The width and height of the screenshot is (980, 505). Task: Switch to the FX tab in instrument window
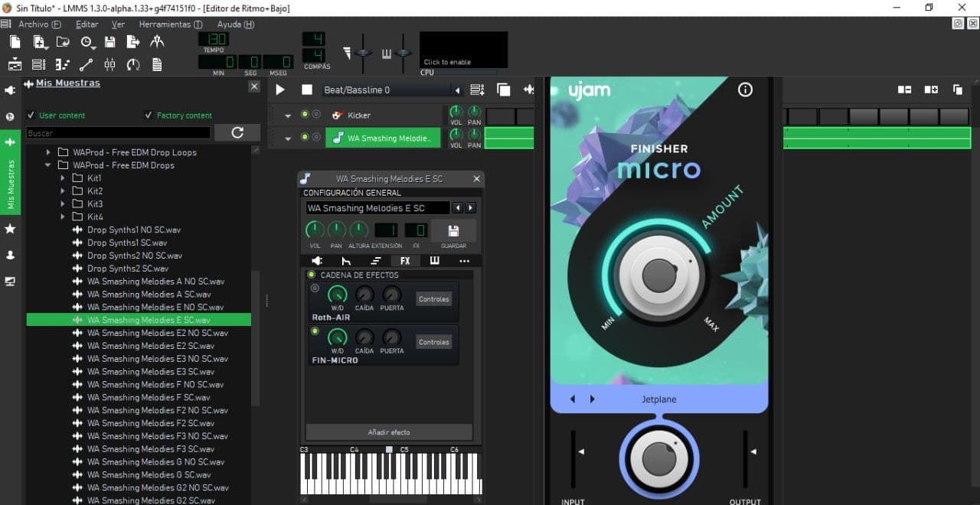[x=405, y=261]
